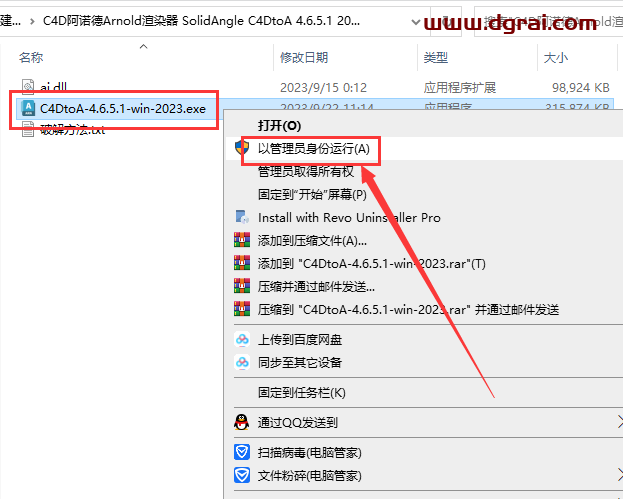Click shield icon beside 扫描病毒(电脑管家)
The height and width of the screenshot is (499, 623).
[x=242, y=452]
